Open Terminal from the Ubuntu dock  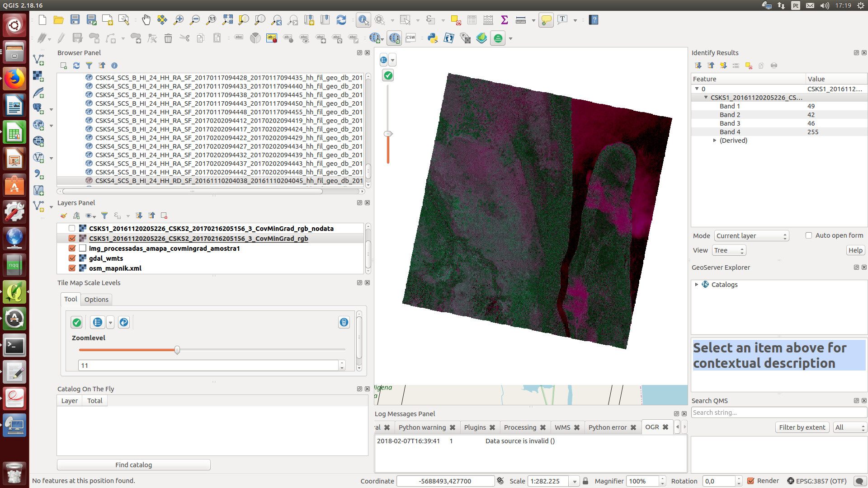(x=14, y=346)
